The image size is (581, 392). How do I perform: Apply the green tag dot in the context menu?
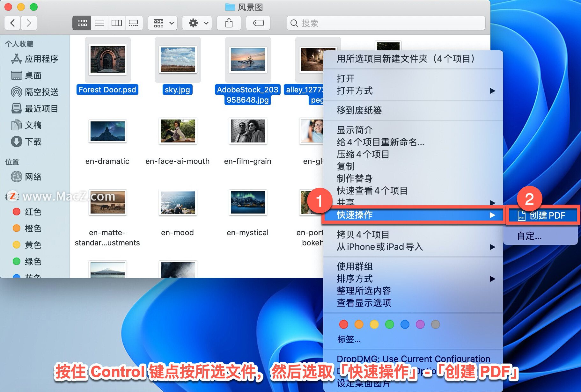point(390,324)
